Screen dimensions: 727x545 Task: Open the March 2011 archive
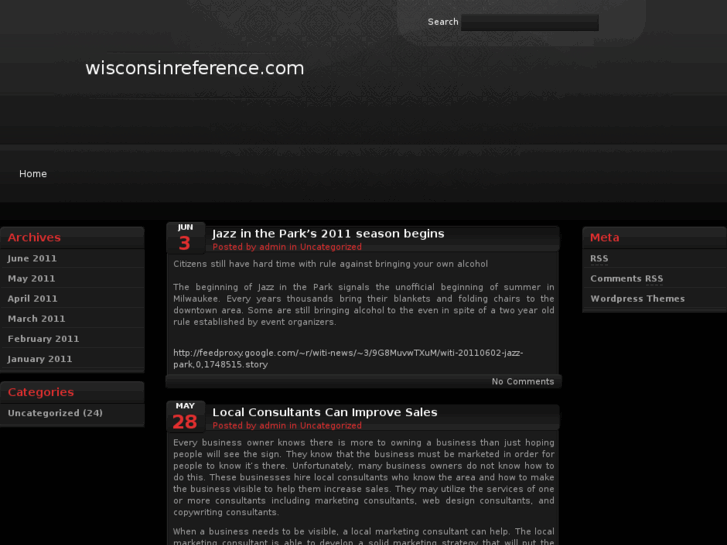tap(36, 319)
